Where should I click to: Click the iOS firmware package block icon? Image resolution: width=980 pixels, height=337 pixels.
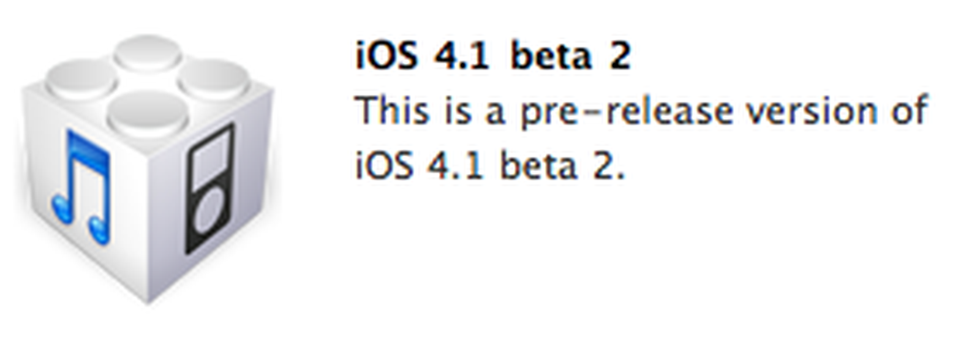(147, 168)
